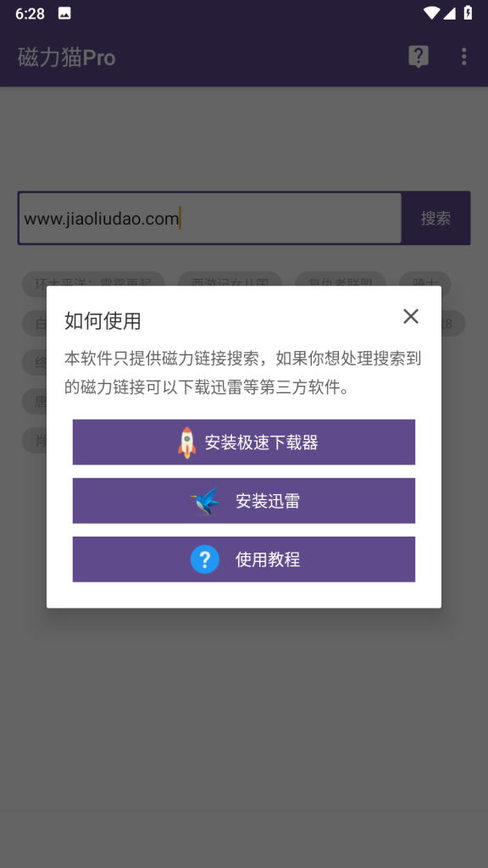
Task: Tap the 磁力猫Pro app title
Action: [x=66, y=58]
